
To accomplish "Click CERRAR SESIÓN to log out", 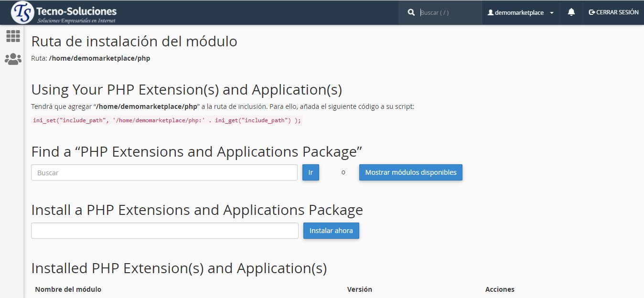I will 617,12.
